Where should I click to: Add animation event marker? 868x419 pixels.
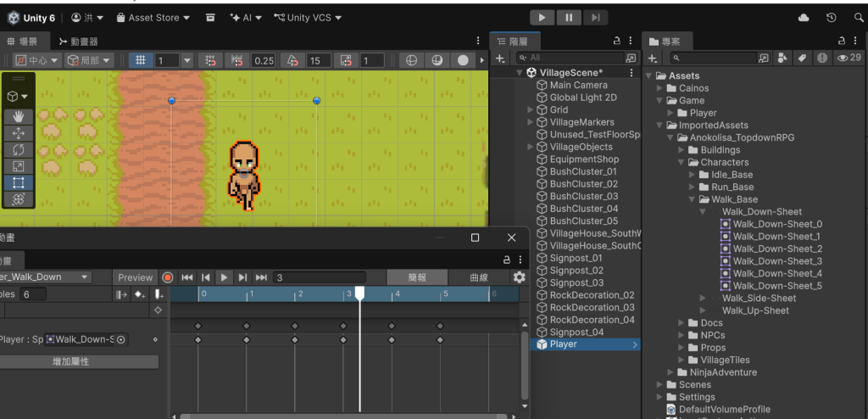pos(159,294)
